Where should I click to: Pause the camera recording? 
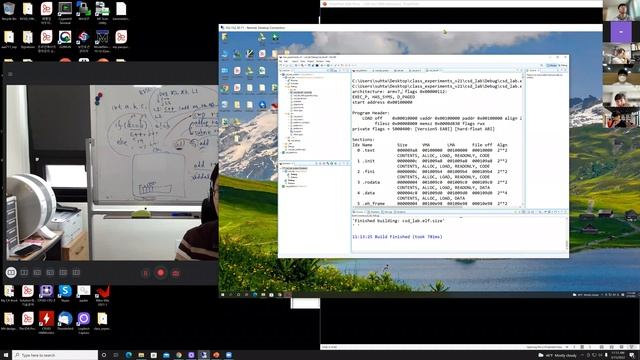[145, 273]
